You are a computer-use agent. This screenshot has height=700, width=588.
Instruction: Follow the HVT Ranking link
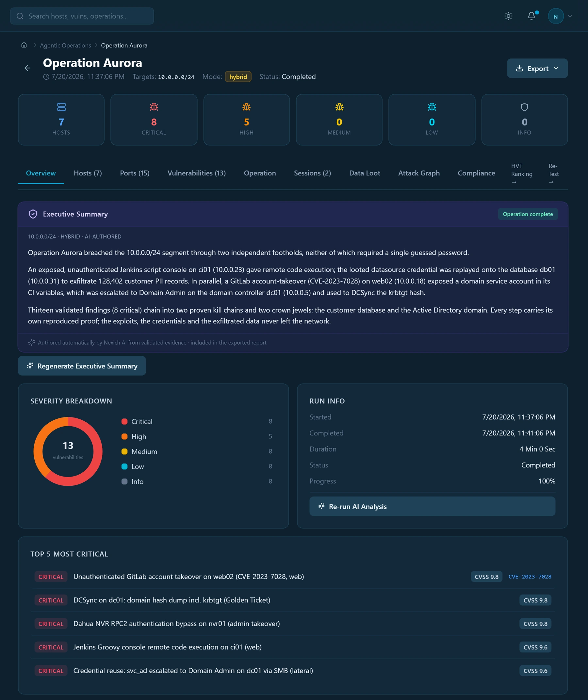[521, 174]
